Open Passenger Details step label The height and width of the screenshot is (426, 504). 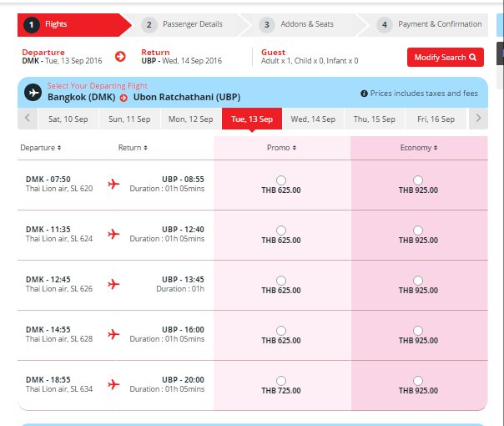tap(193, 24)
